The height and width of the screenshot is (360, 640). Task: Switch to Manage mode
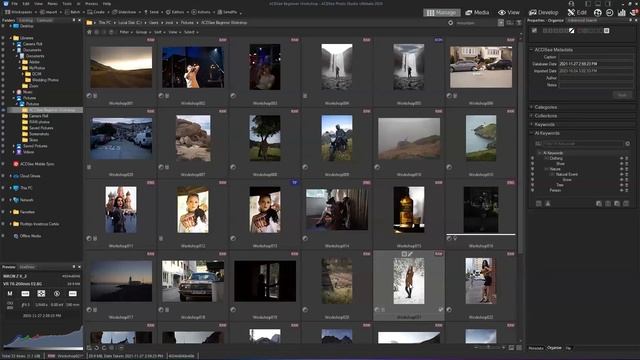click(x=441, y=13)
